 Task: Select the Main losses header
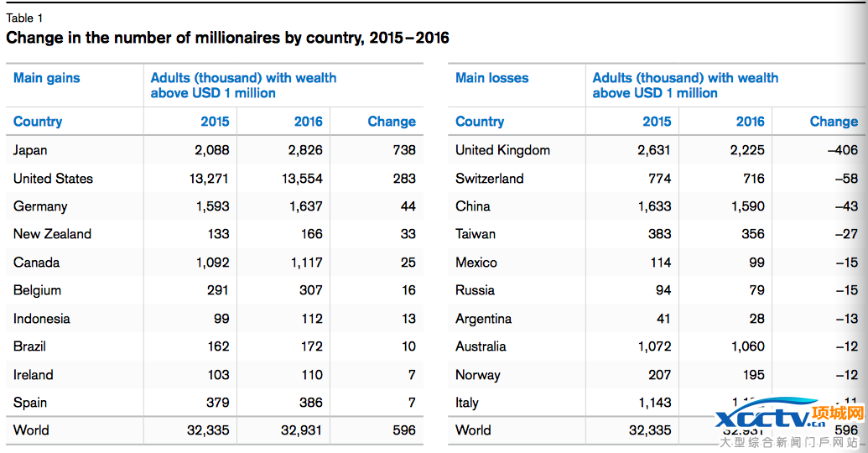492,78
